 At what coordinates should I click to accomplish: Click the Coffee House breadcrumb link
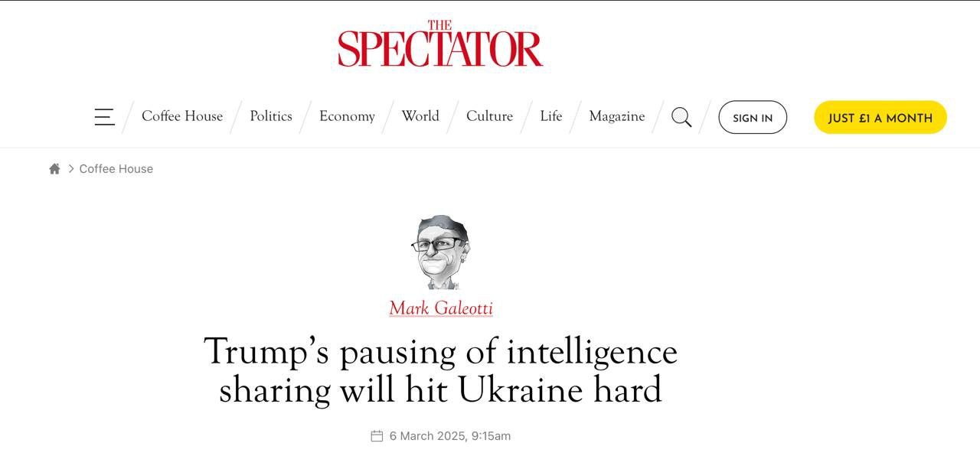click(x=116, y=169)
